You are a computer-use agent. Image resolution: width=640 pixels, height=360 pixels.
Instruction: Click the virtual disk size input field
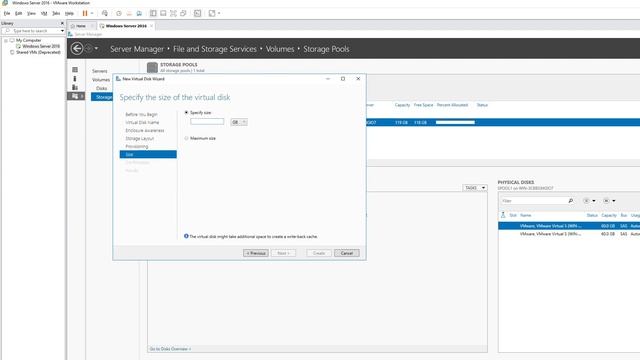207,122
